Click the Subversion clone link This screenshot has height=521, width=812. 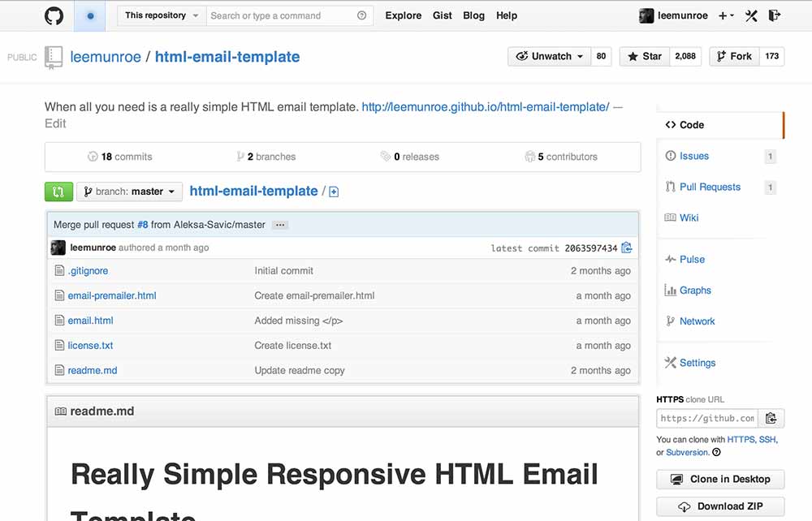687,452
